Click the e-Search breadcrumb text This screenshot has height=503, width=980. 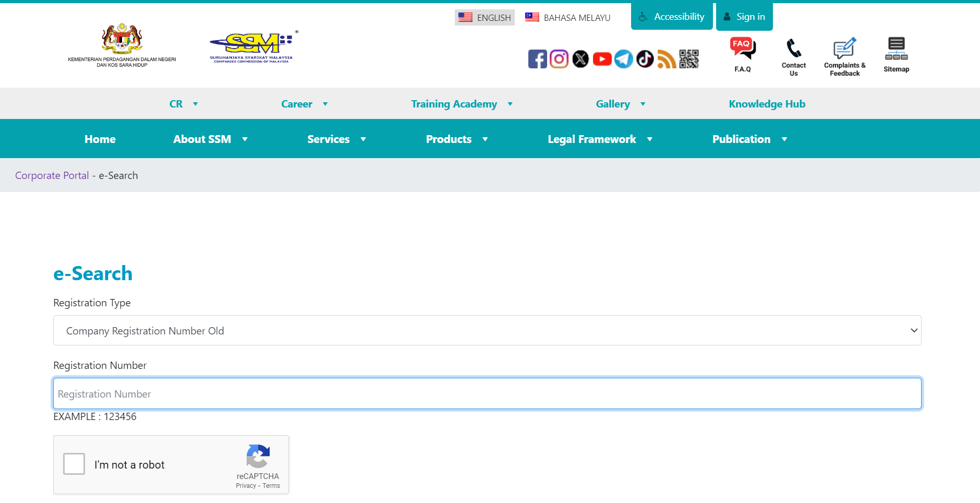click(x=118, y=175)
